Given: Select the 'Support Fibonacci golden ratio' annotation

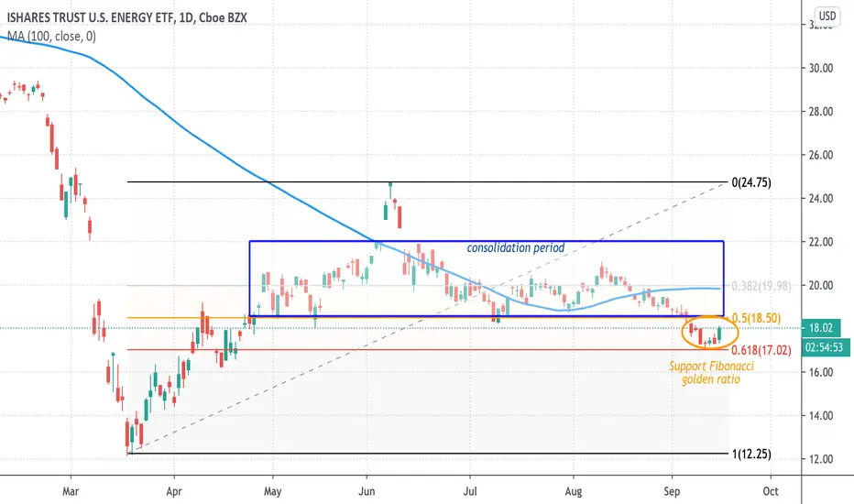Looking at the screenshot, I should (711, 373).
